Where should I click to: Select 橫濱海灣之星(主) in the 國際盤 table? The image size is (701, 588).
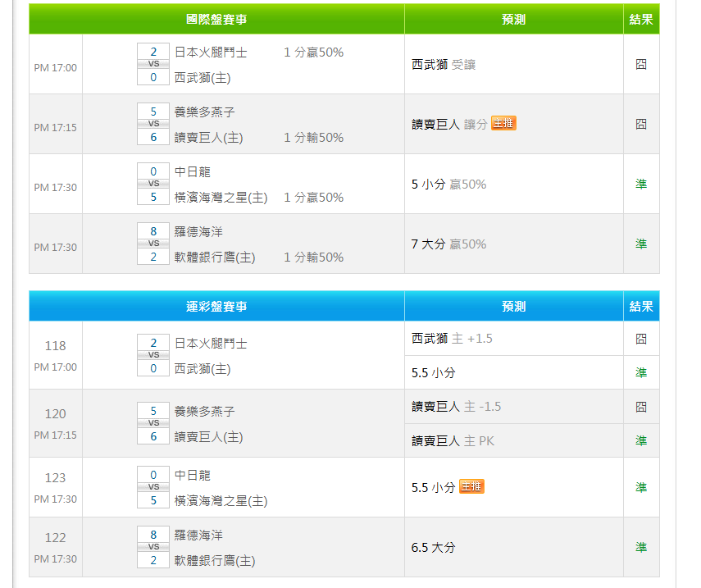point(221,197)
